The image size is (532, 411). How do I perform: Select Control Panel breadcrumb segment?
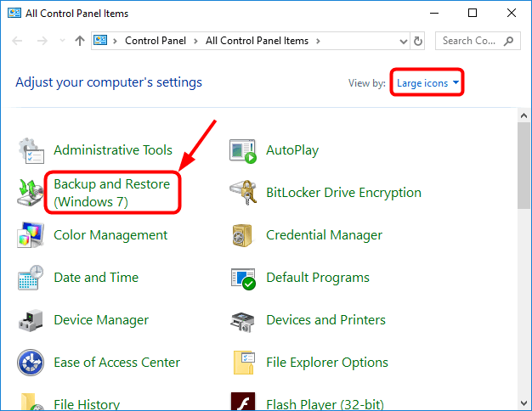coord(156,41)
